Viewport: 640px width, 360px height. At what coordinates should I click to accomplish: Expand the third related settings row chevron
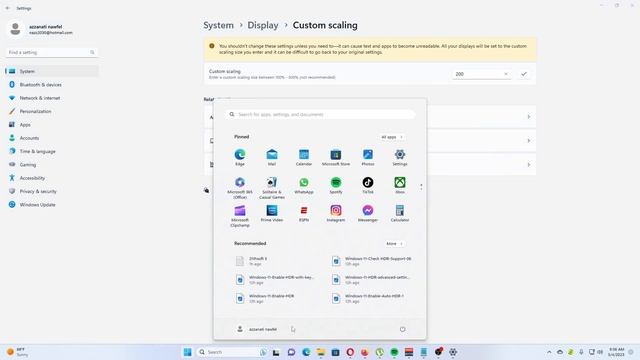[x=529, y=164]
